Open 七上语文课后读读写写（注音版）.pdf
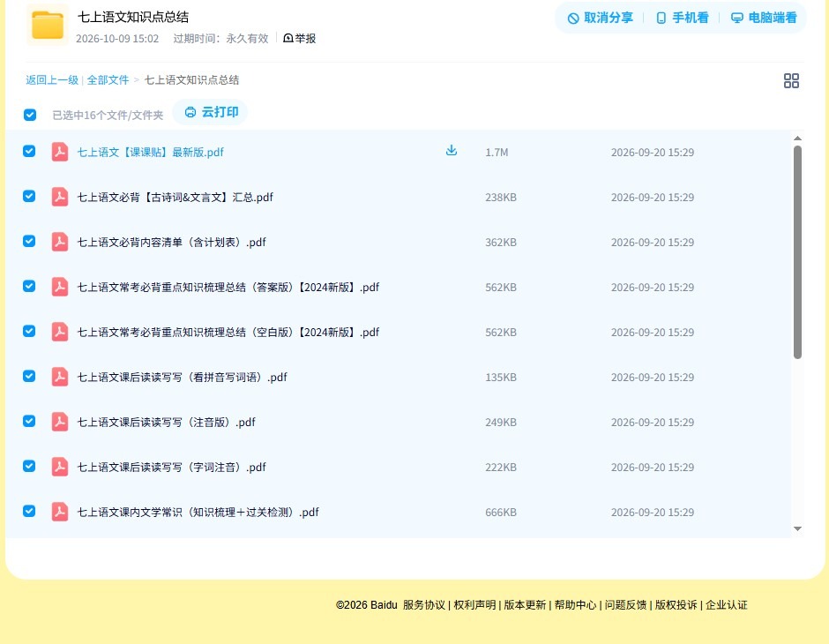The image size is (829, 644). 166,422
